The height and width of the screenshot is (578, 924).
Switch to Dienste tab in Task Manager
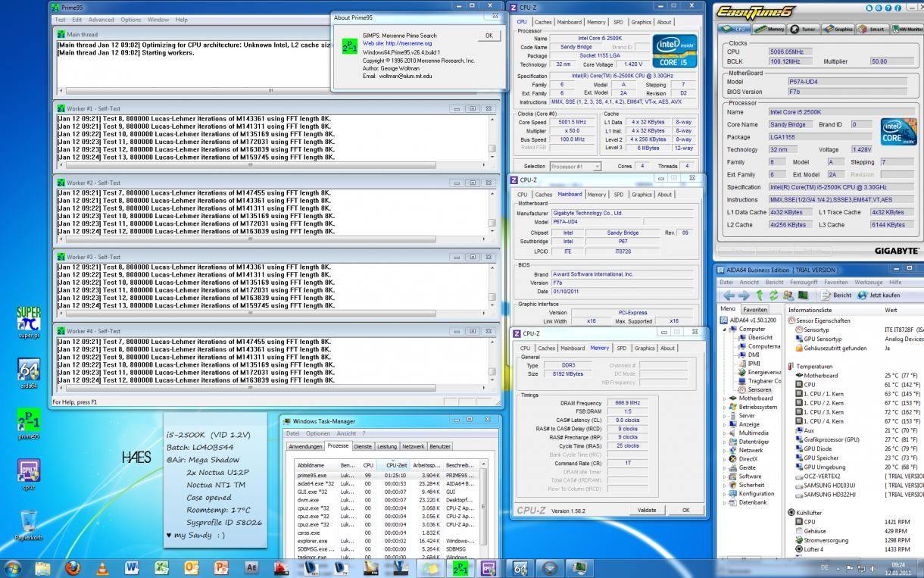363,446
